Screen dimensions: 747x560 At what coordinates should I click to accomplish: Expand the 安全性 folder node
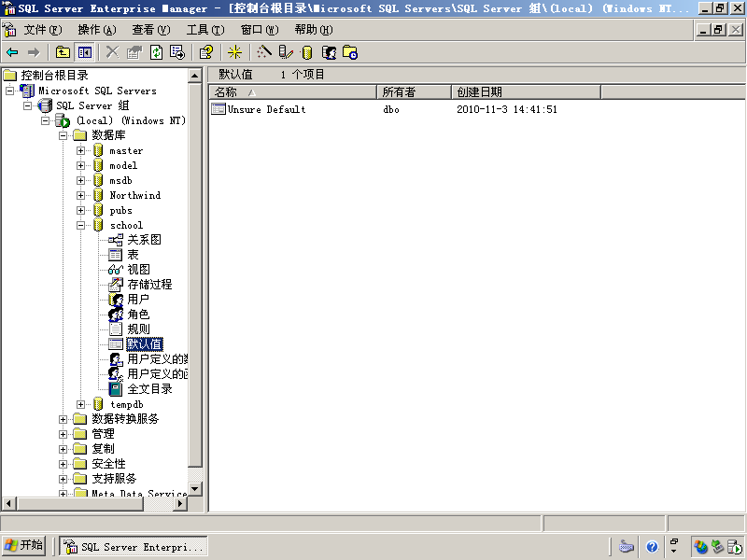tap(63, 464)
